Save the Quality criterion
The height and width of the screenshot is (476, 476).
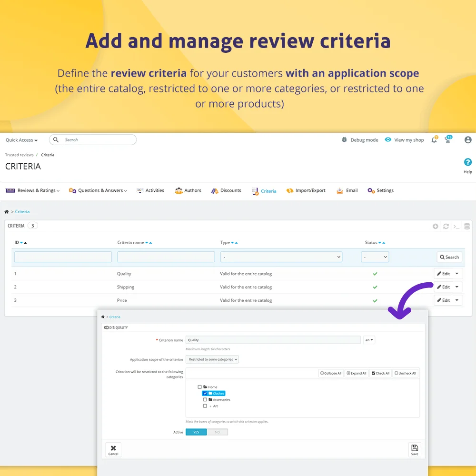click(414, 449)
